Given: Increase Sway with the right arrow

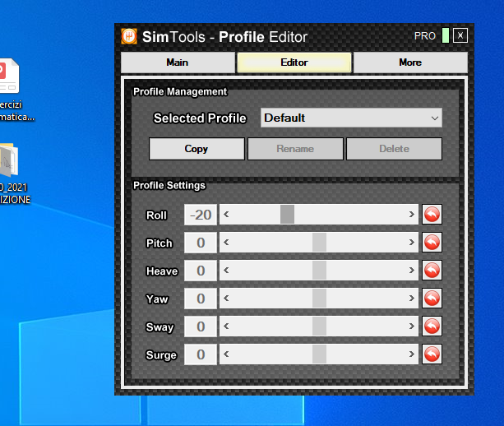Looking at the screenshot, I should (x=411, y=326).
